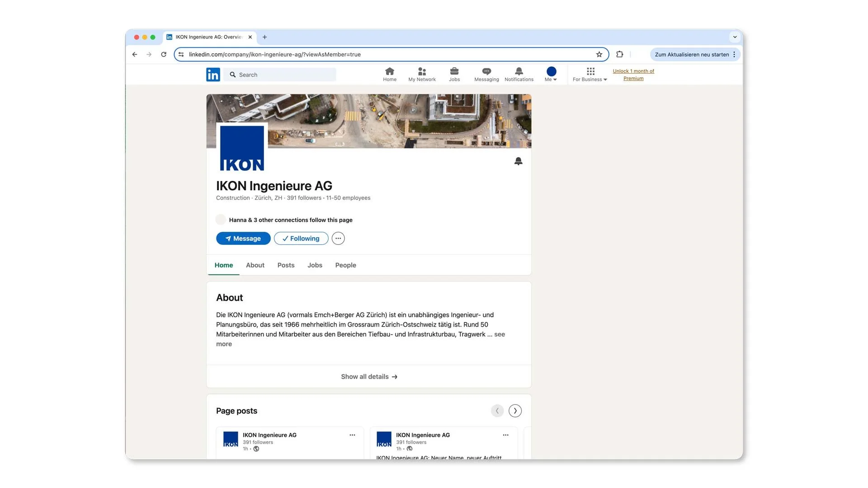Viewport: 868px width, 488px height.
Task: Bookmark page with star icon
Action: pos(599,55)
